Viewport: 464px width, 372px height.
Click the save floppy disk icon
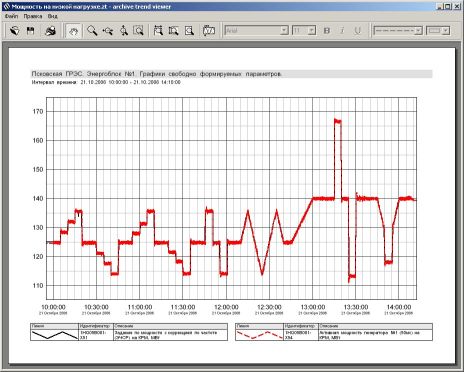click(x=31, y=31)
